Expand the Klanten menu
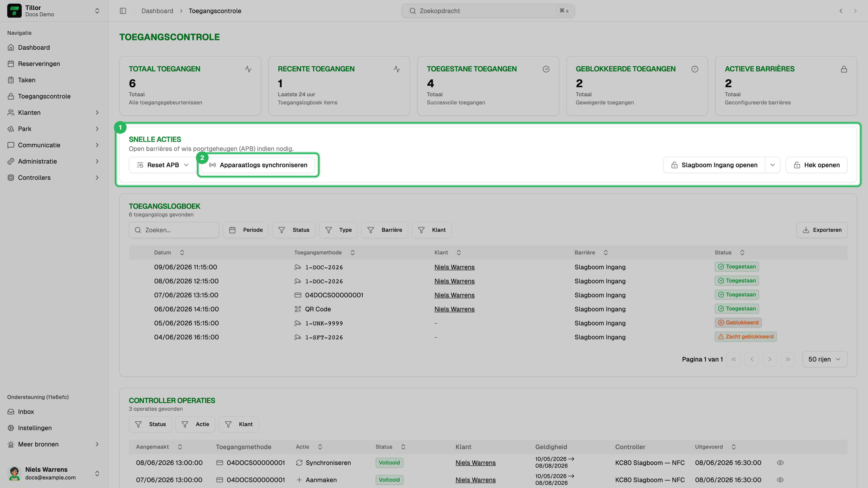 (x=54, y=113)
